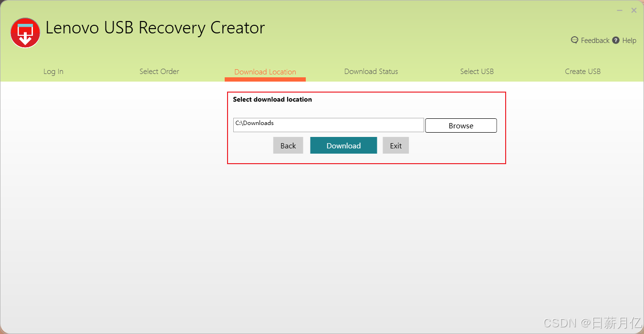Switch to the Select USB tab
The width and height of the screenshot is (644, 334).
pos(477,72)
